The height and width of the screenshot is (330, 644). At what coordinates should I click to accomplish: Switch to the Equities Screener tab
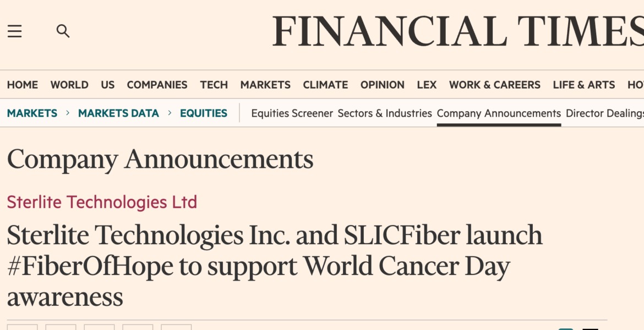292,113
